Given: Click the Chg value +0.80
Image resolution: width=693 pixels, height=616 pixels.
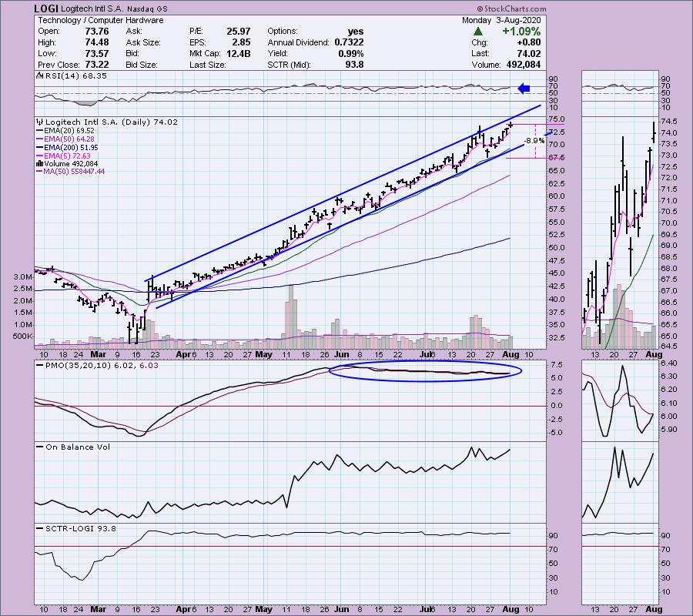Looking at the screenshot, I should click(x=528, y=42).
